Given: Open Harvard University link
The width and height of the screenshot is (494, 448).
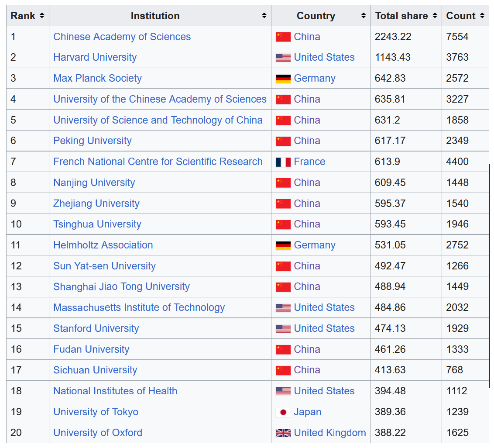Looking at the screenshot, I should (95, 57).
